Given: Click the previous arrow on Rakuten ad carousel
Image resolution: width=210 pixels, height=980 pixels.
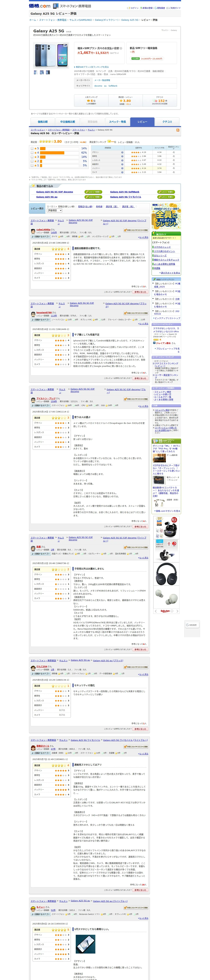Looking at the screenshot, I should (156, 611).
